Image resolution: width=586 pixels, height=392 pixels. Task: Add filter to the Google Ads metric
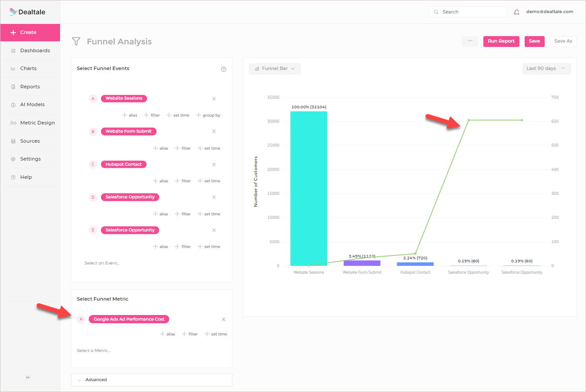click(190, 334)
